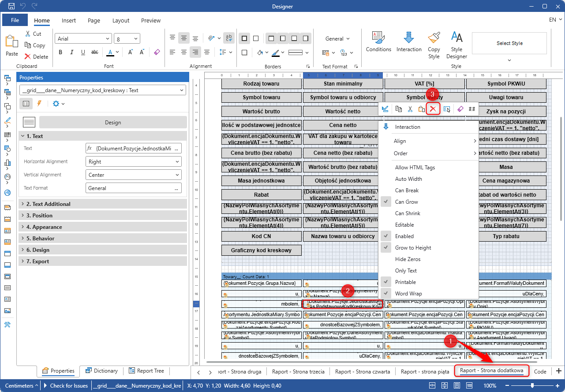Toggle Bold font formatting
This screenshot has height=392, width=565.
click(60, 52)
